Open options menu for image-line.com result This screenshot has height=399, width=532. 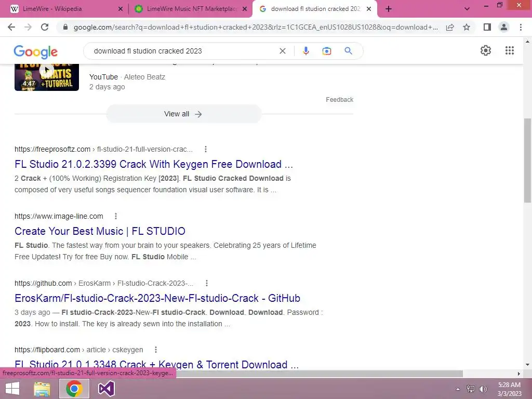(x=116, y=216)
